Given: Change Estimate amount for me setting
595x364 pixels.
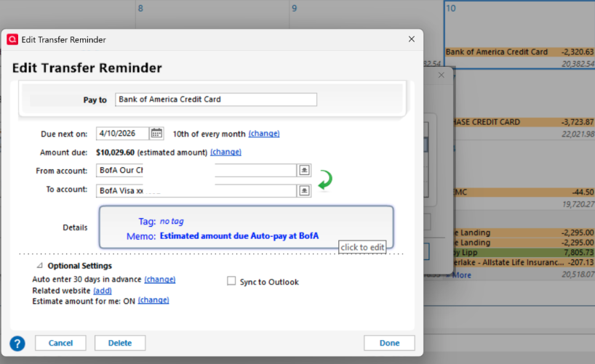Looking at the screenshot, I should (153, 300).
